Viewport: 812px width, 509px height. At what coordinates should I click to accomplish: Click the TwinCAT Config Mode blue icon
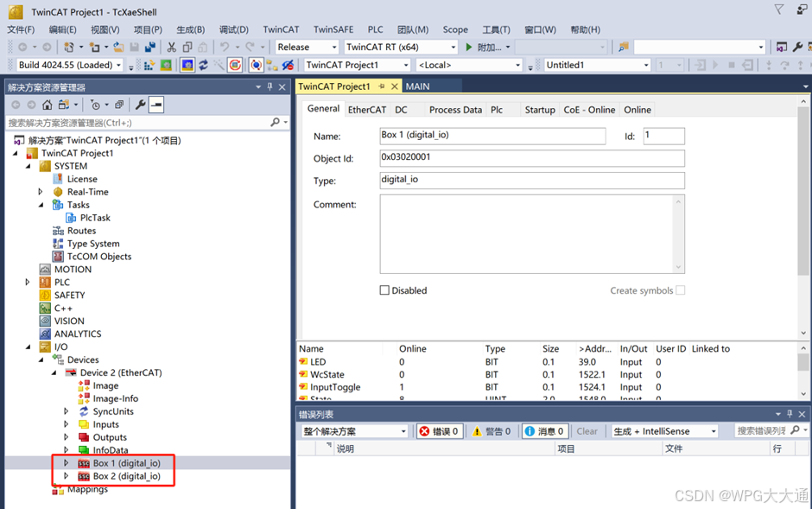click(187, 65)
